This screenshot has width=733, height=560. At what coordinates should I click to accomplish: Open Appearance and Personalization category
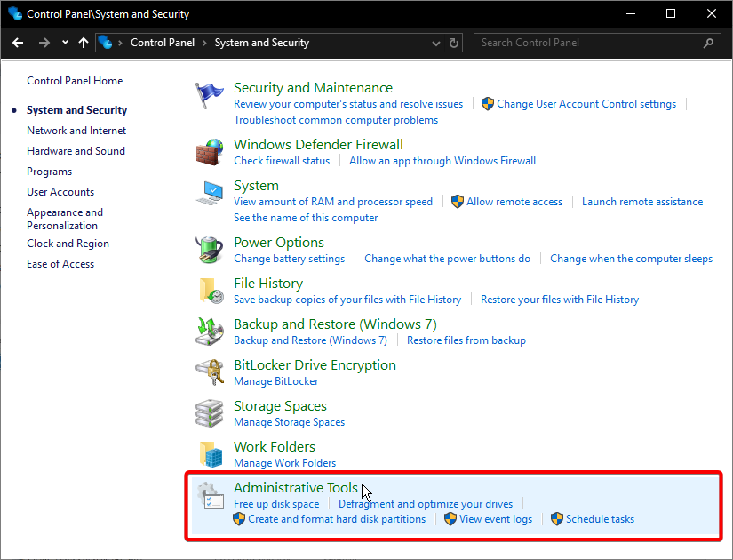[x=65, y=219]
